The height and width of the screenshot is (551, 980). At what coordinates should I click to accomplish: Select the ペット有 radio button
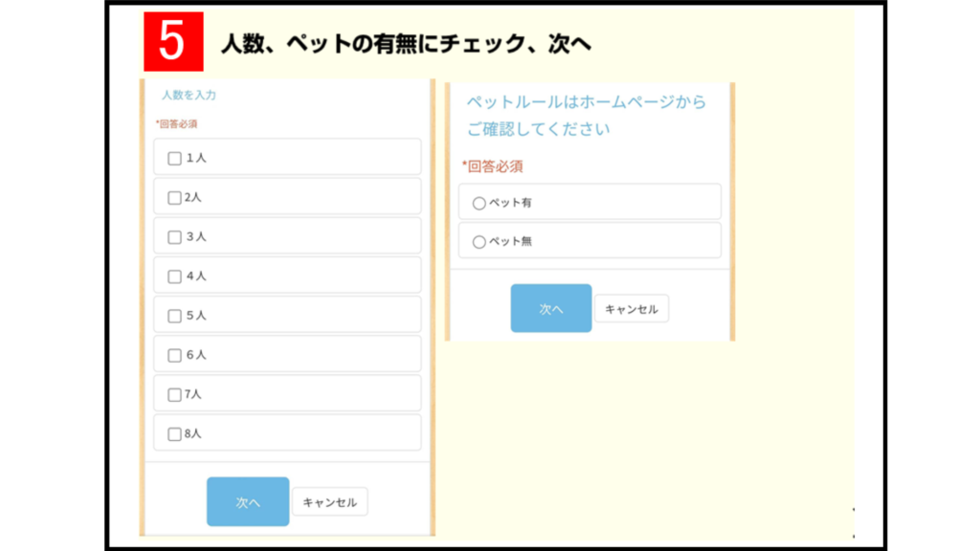pyautogui.click(x=479, y=203)
